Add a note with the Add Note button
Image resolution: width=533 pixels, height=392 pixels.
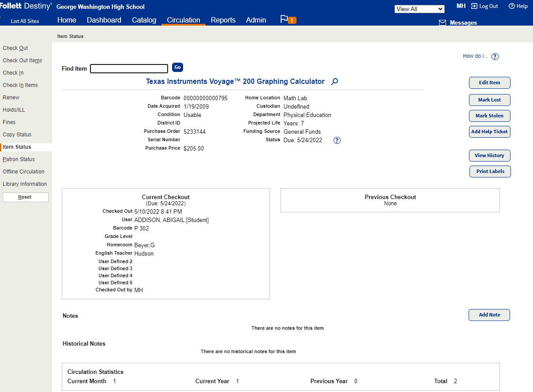(489, 315)
